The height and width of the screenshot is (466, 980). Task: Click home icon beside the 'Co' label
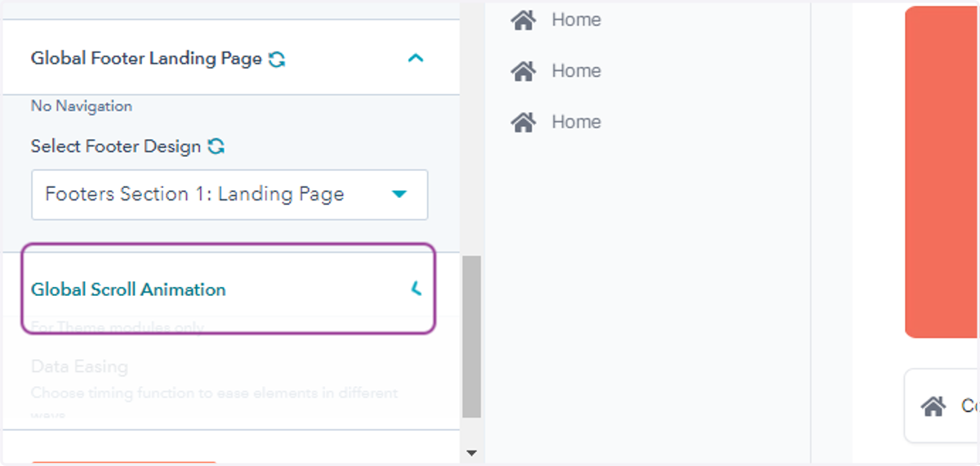[933, 406]
